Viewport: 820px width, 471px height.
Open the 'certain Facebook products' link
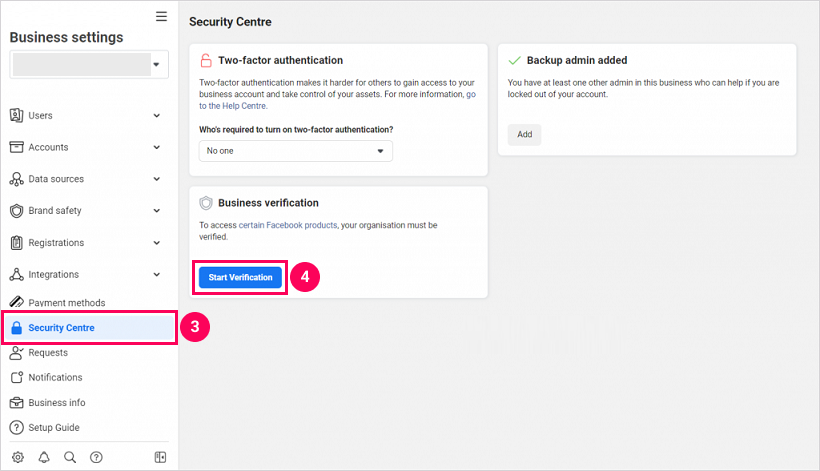click(x=288, y=226)
